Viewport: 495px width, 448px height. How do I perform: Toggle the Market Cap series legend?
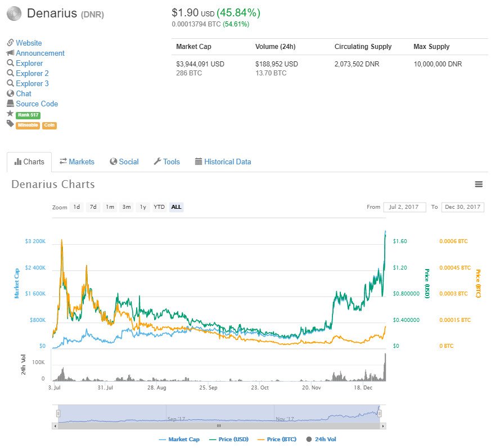[179, 439]
